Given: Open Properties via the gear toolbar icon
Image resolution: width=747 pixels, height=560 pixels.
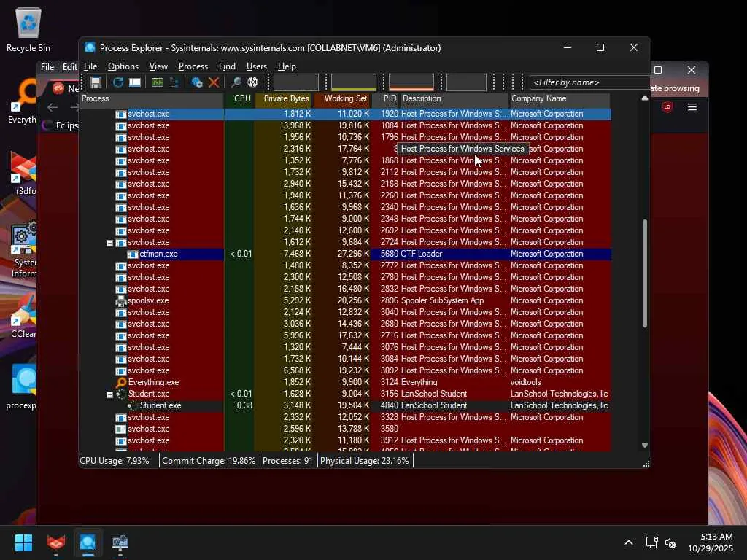Looking at the screenshot, I should (x=196, y=82).
